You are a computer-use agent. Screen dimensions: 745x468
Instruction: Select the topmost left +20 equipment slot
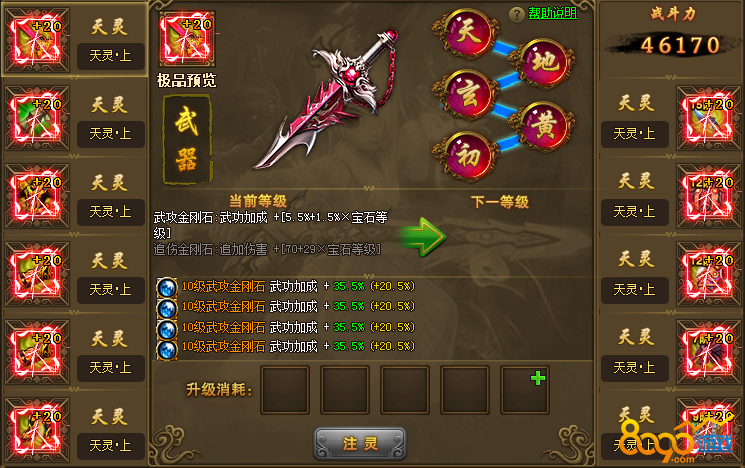coord(37,40)
